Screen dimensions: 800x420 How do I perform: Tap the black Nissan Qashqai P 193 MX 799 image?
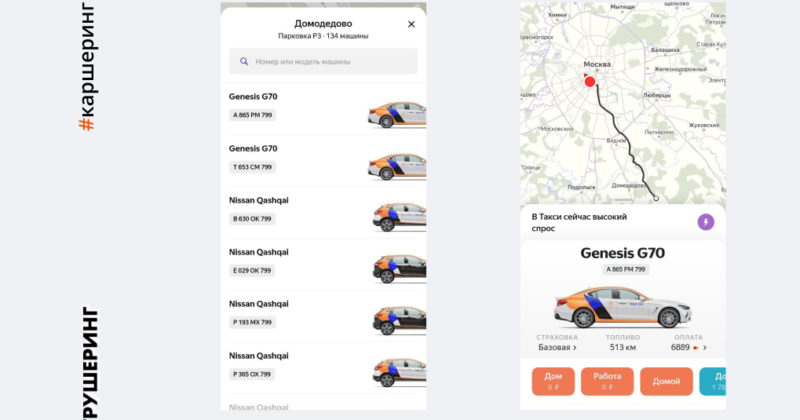pyautogui.click(x=399, y=320)
